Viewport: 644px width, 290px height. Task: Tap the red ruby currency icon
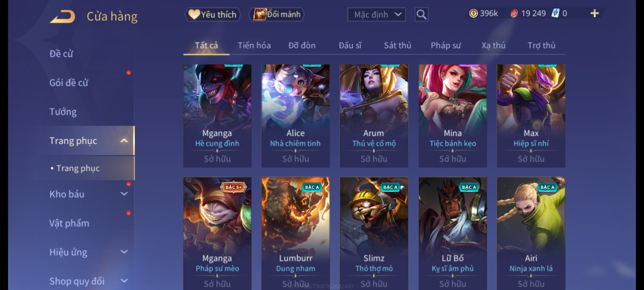[514, 13]
